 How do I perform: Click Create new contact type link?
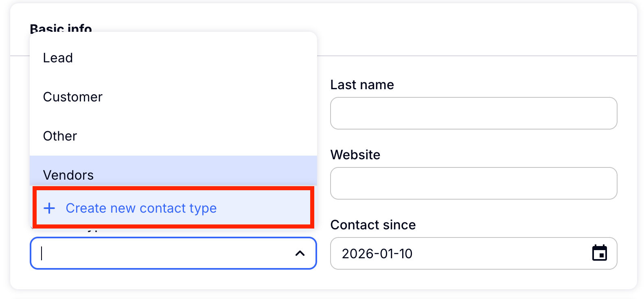tap(141, 208)
